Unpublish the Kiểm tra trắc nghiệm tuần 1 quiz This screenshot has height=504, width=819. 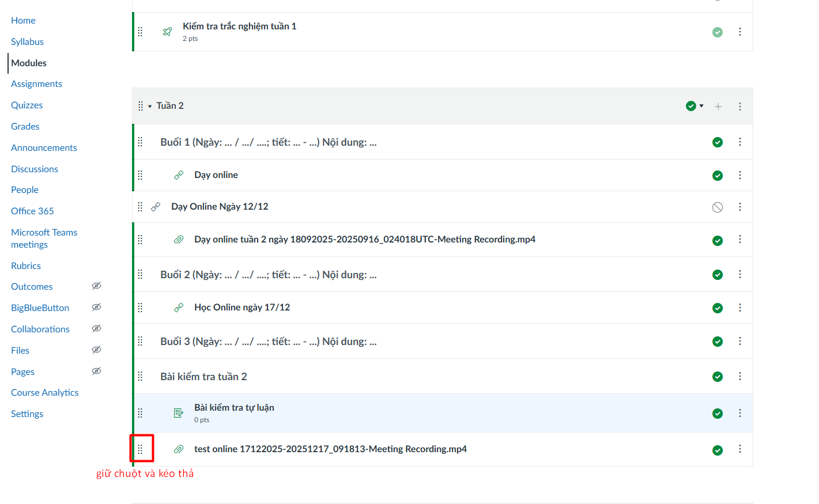coord(718,32)
